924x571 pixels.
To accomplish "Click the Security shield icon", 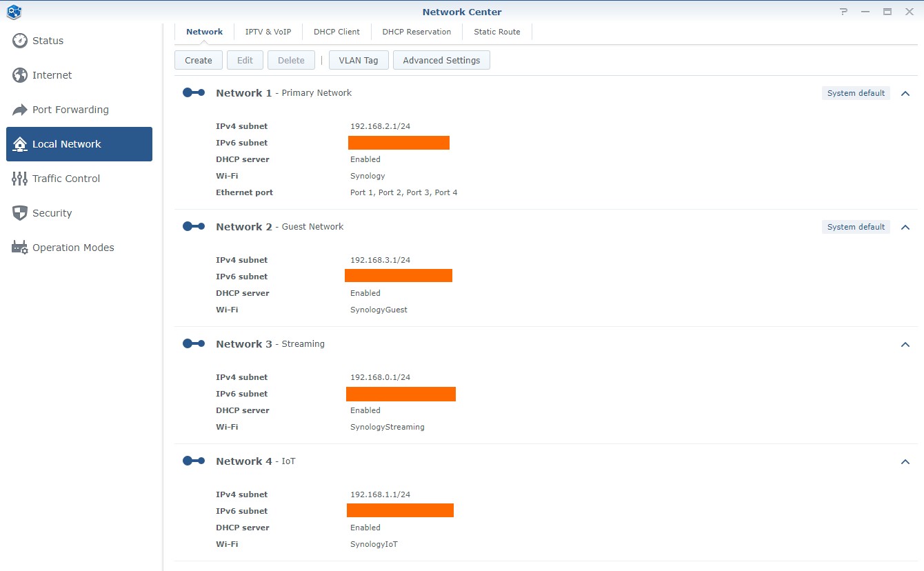I will [x=20, y=213].
